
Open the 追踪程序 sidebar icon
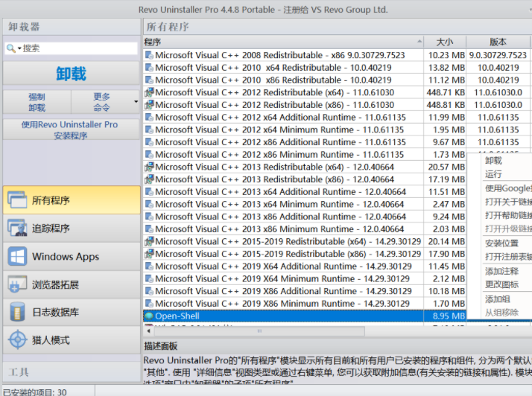pos(17,229)
